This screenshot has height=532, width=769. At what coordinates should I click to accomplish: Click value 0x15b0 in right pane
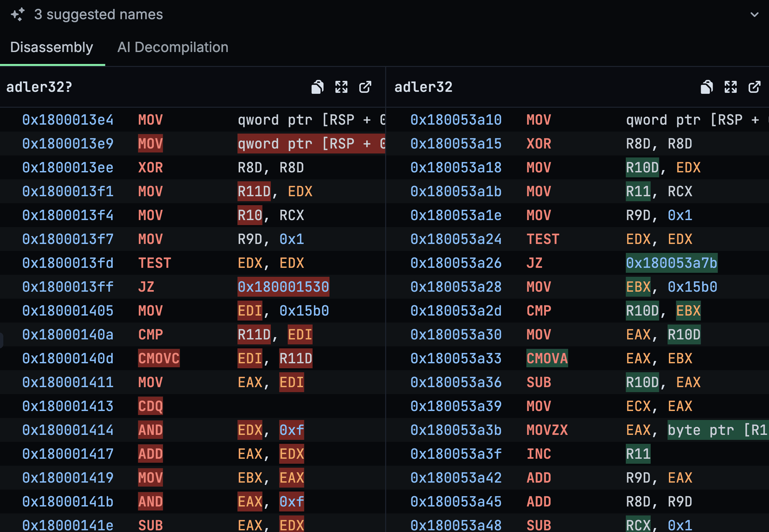693,287
